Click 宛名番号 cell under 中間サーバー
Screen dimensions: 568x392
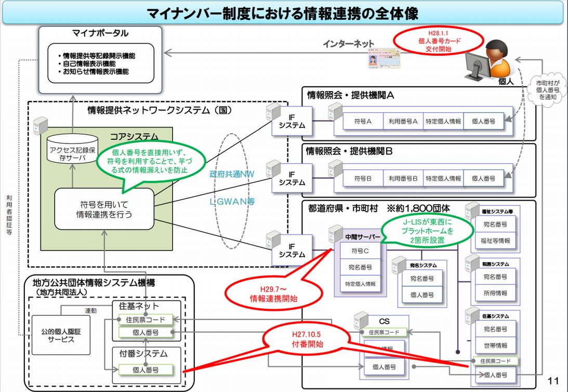click(360, 267)
